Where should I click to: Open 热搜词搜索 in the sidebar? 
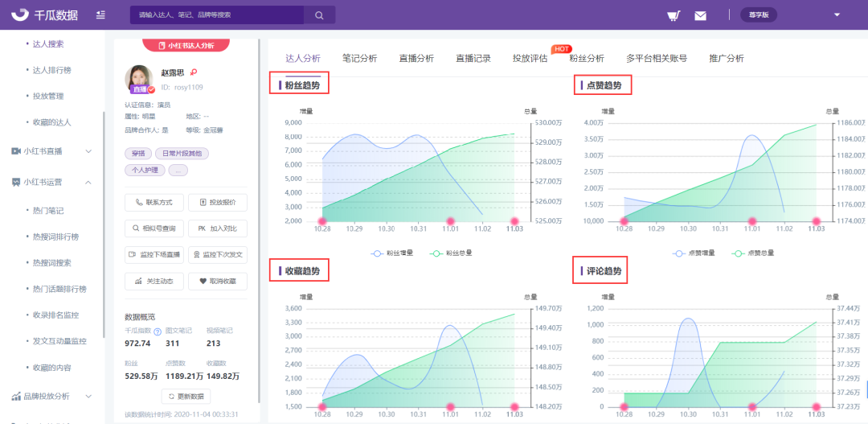[52, 263]
